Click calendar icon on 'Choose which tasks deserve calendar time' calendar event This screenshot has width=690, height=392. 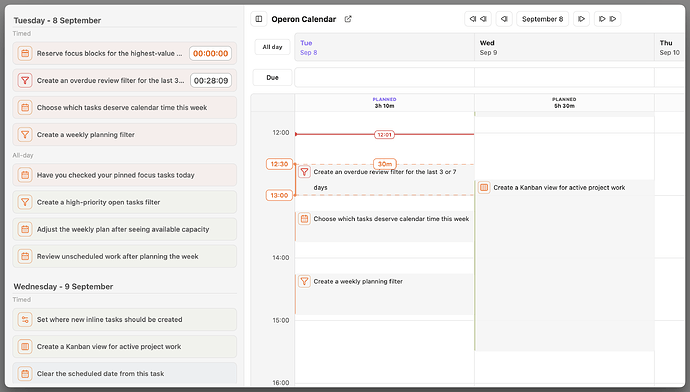coord(304,219)
